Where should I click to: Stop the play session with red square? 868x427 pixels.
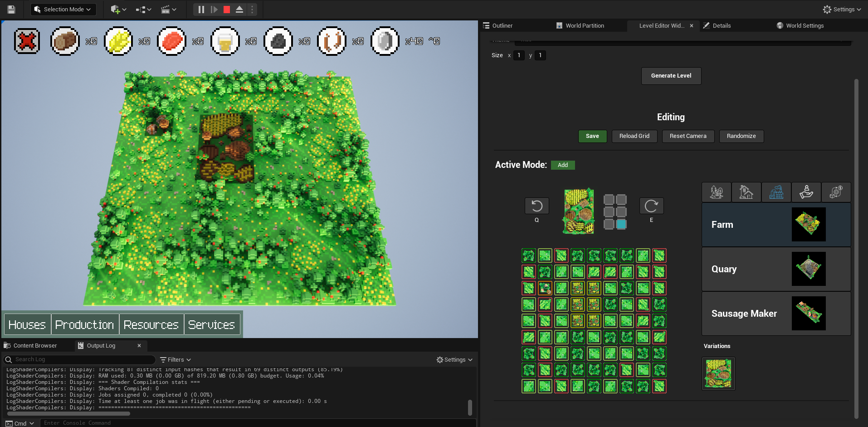pyautogui.click(x=227, y=10)
